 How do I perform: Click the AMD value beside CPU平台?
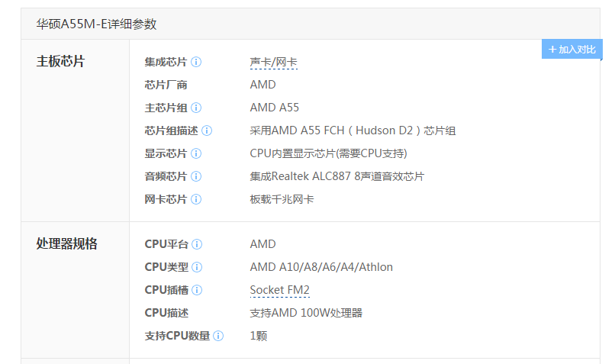click(x=262, y=244)
